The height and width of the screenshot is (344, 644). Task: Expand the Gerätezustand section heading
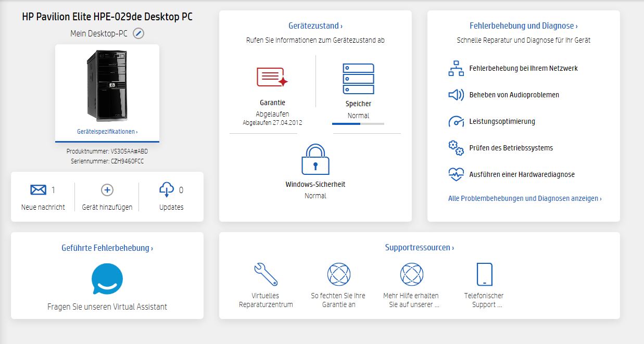coord(315,26)
